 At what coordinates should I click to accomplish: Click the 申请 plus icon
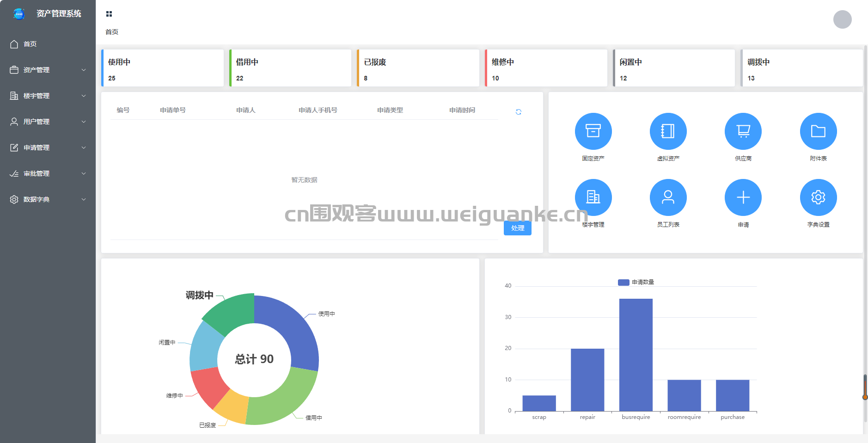(743, 197)
